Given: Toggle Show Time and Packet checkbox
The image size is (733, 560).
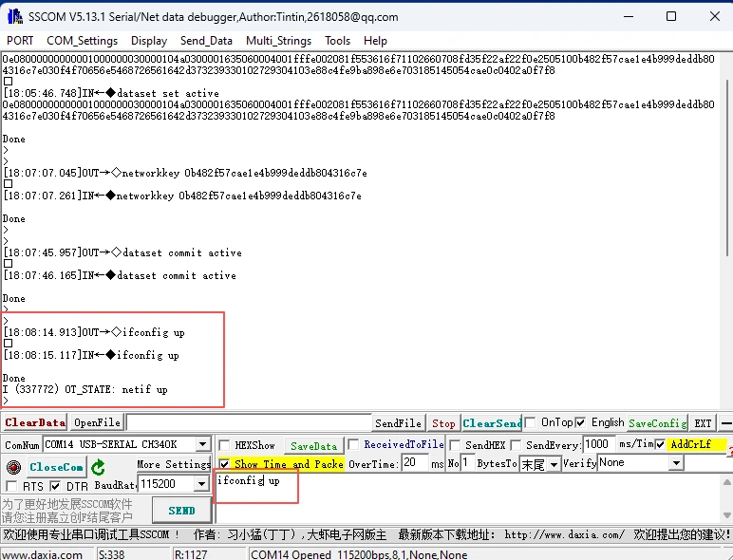Looking at the screenshot, I should [x=224, y=464].
